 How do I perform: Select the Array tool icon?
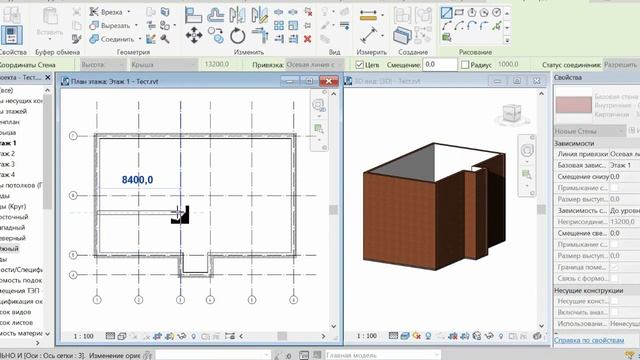point(279,25)
